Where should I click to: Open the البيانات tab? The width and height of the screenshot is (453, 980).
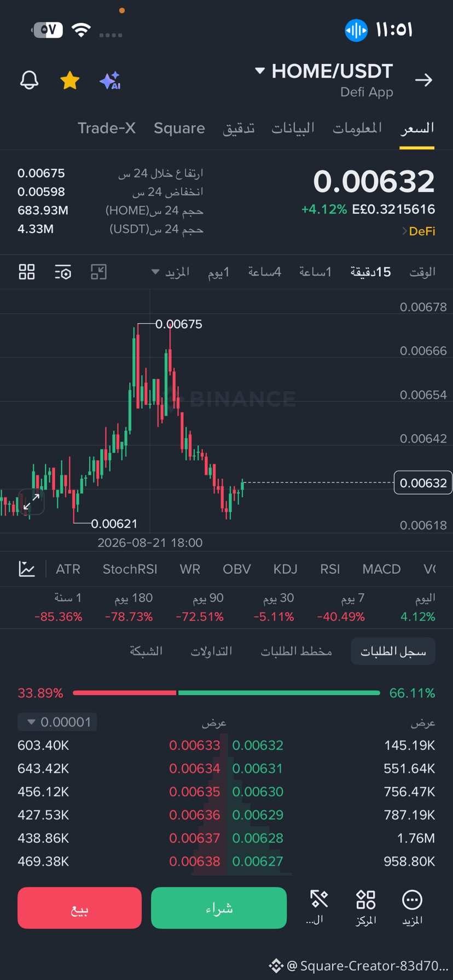click(293, 128)
